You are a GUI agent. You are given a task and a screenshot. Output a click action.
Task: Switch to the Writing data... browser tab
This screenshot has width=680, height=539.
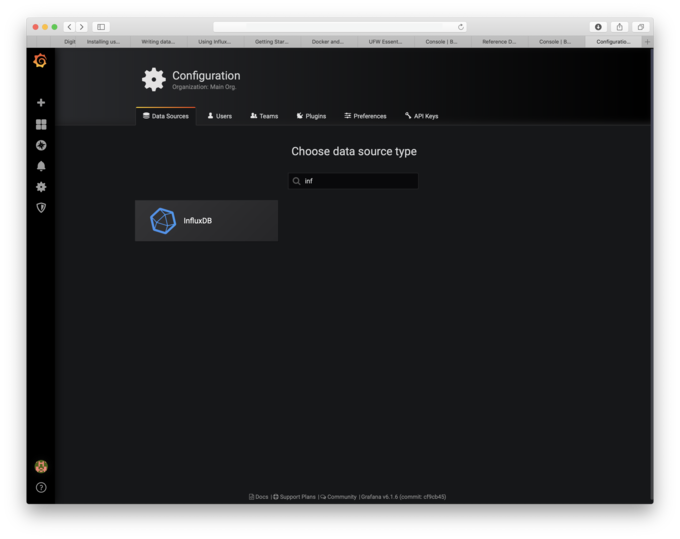(x=158, y=42)
